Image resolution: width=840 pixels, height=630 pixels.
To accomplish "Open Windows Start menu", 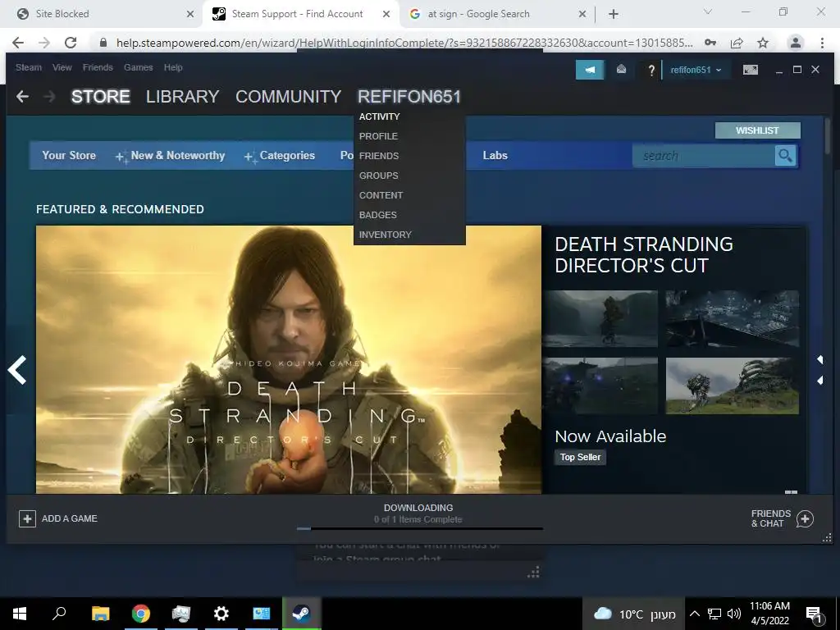I will click(x=20, y=614).
